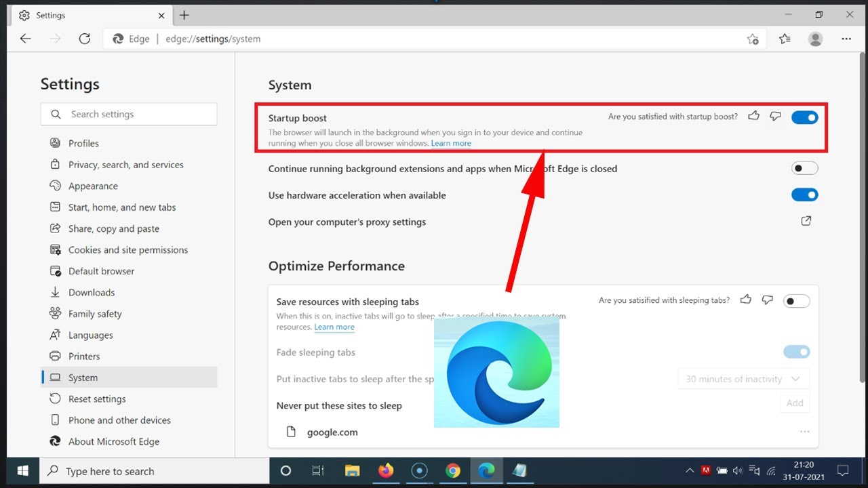This screenshot has height=488, width=868.
Task: Open proxy settings external link icon
Action: pos(806,221)
